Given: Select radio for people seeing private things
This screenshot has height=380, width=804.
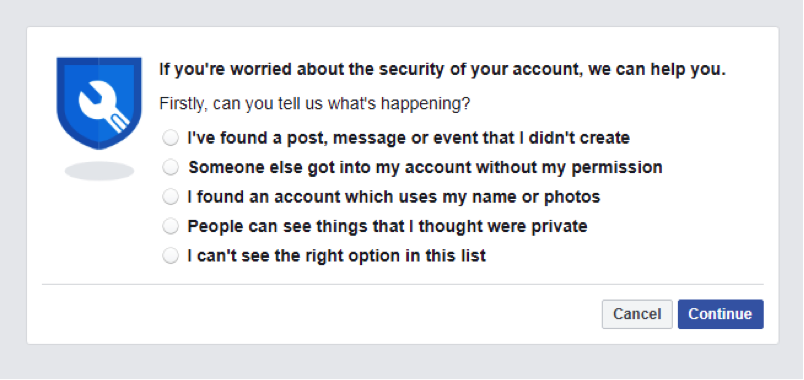Looking at the screenshot, I should [170, 226].
